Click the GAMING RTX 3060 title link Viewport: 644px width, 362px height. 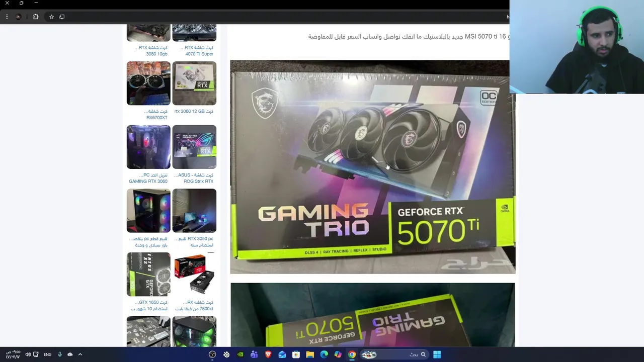[x=148, y=178]
